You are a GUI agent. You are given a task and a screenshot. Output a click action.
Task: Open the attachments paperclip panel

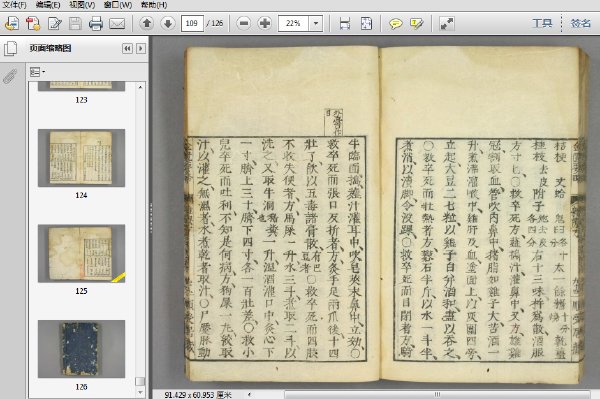10,76
